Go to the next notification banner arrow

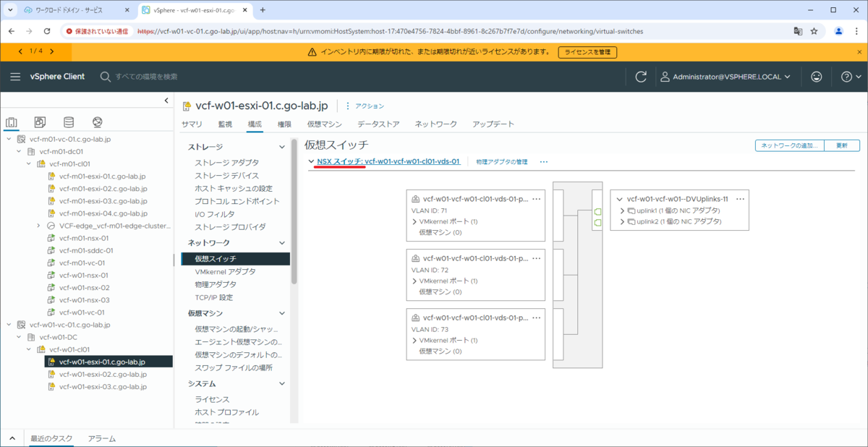51,51
